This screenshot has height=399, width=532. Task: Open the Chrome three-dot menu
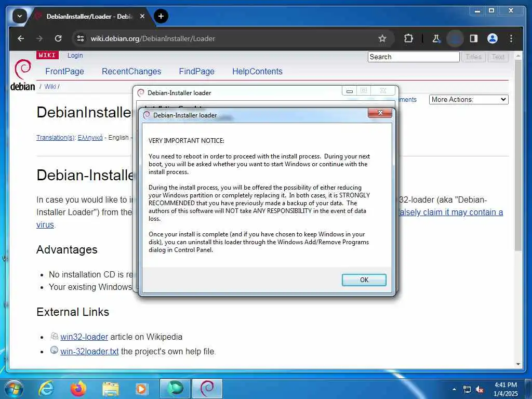[x=511, y=38]
